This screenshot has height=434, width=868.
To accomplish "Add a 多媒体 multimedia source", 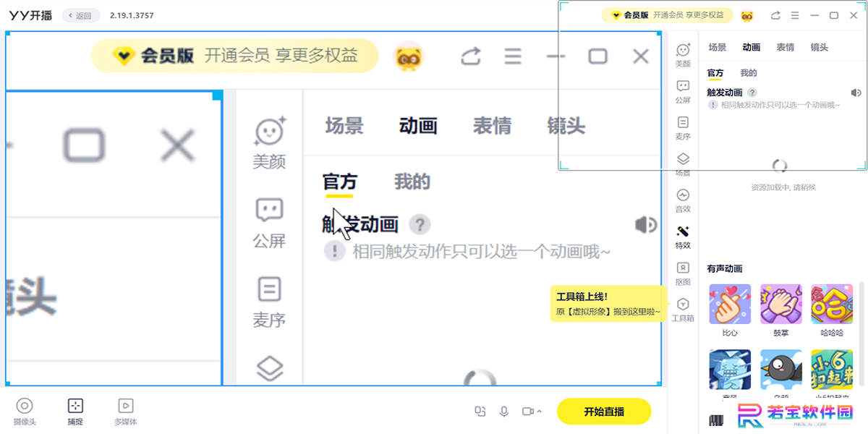I will (x=126, y=412).
